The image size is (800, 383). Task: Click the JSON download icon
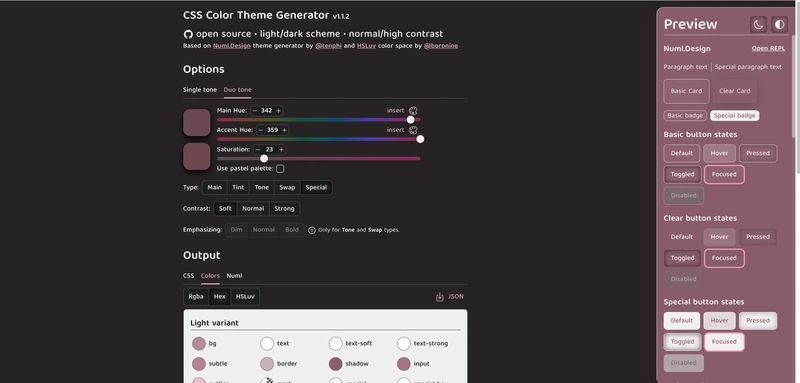[440, 296]
